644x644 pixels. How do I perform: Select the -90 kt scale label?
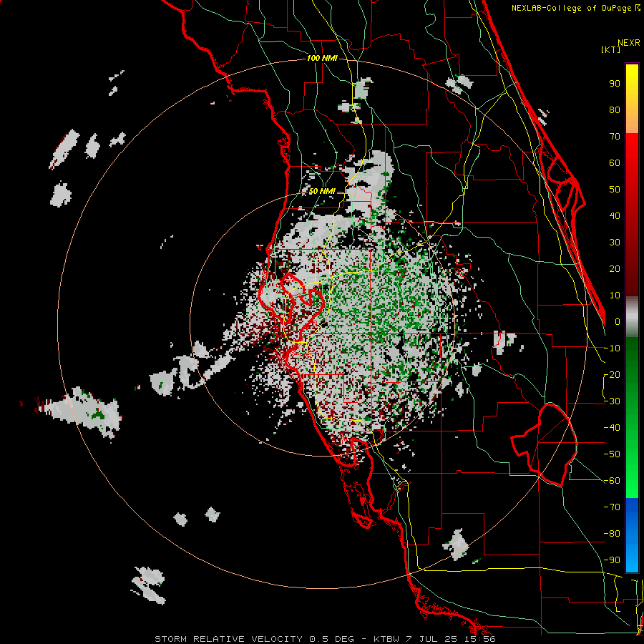[x=612, y=560]
